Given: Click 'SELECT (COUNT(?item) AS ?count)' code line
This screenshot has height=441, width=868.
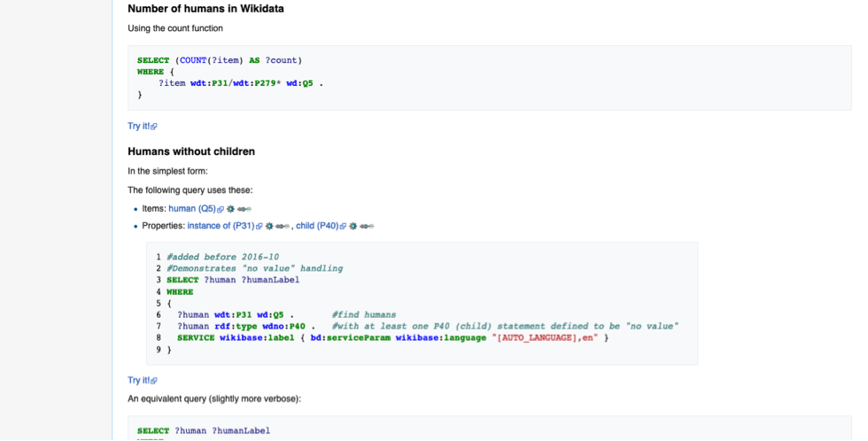Looking at the screenshot, I should [220, 60].
